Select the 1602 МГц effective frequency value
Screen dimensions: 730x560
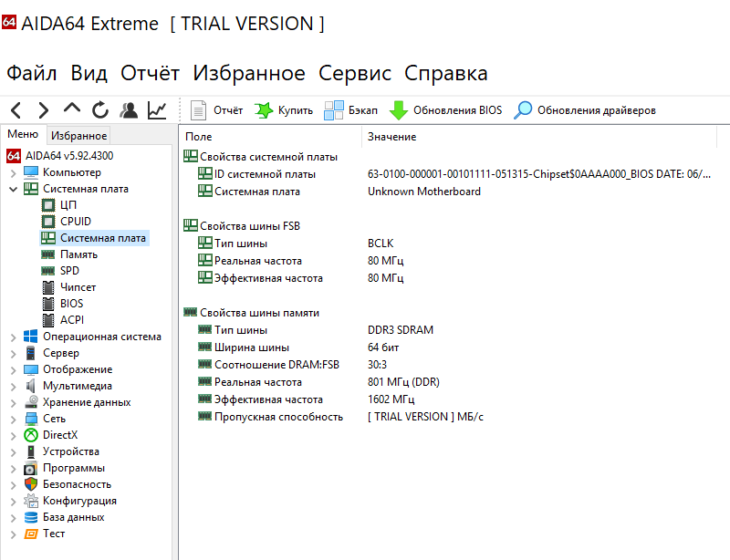click(x=391, y=399)
